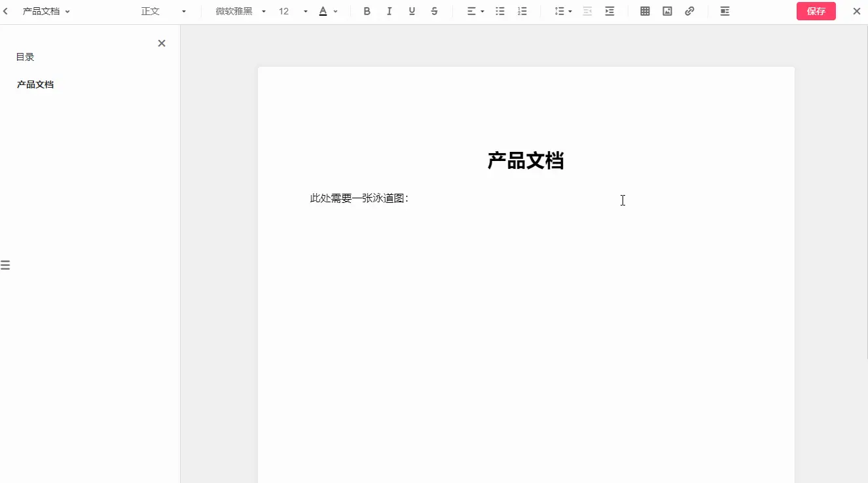Click the text alignment icon

[x=471, y=11]
